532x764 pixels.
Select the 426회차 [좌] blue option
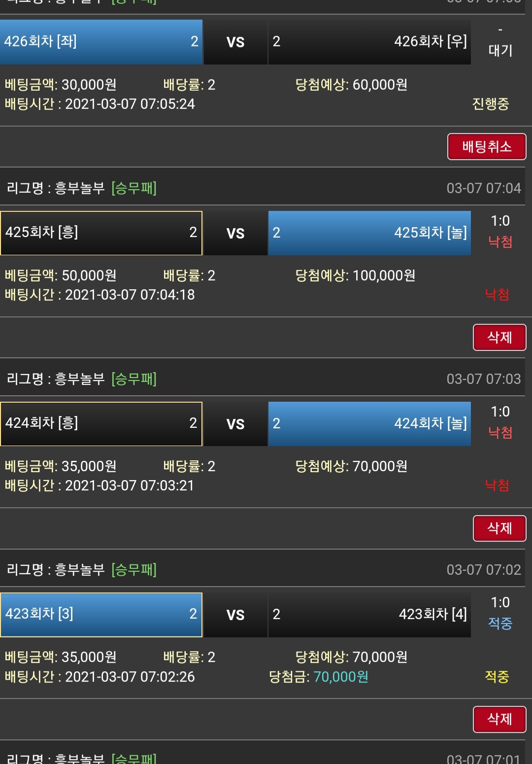coord(101,42)
